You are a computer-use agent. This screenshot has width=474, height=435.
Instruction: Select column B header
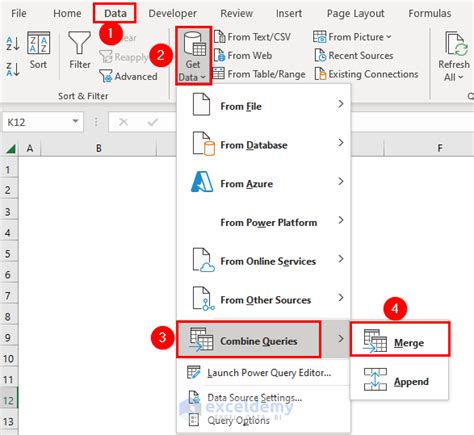99,148
